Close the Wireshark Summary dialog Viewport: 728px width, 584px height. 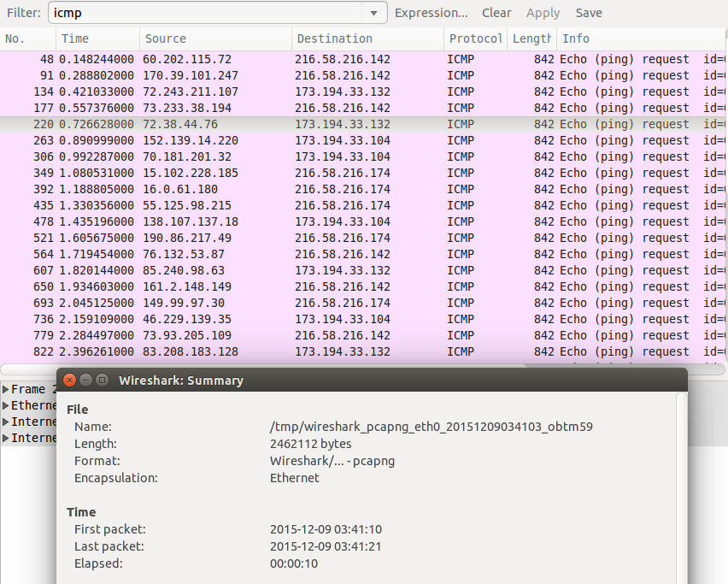point(69,380)
